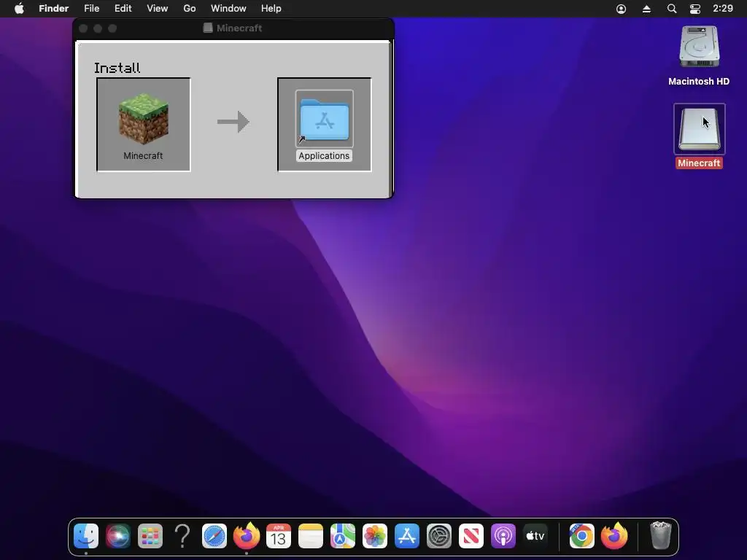
Task: Launch Siri from the dock
Action: [118, 536]
